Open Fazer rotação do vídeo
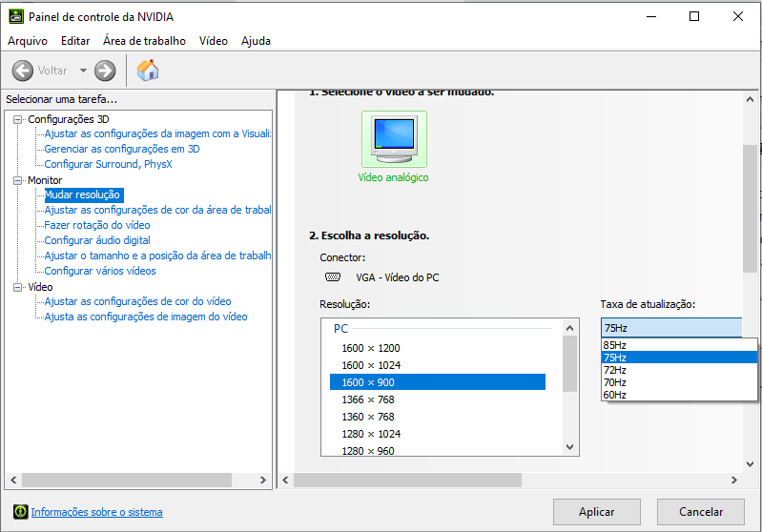This screenshot has width=762, height=532. [97, 225]
